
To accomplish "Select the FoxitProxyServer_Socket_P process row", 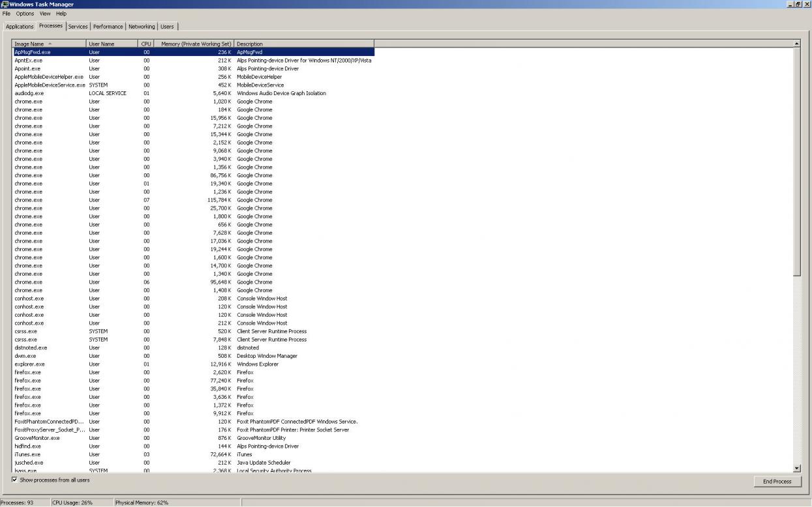I will pos(193,430).
